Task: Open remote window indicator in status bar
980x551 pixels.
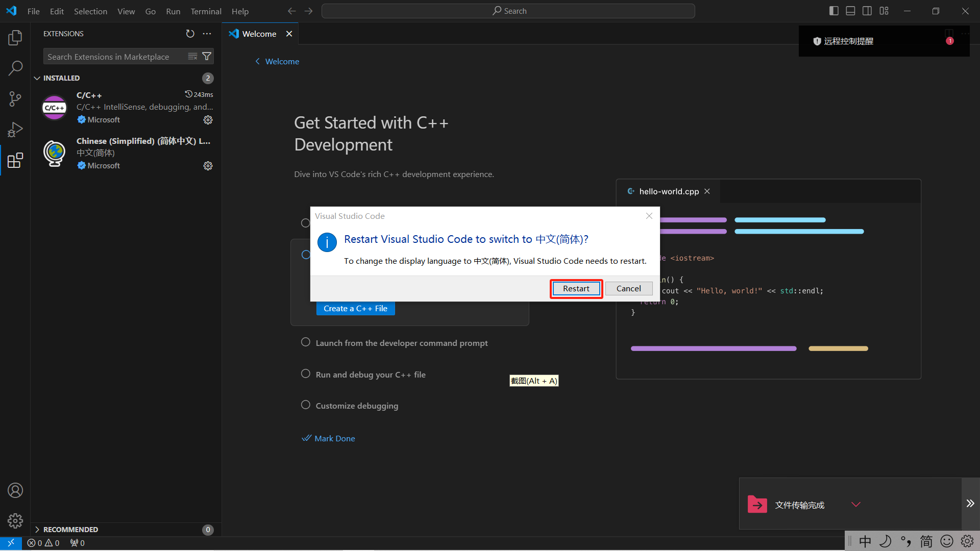Action: pyautogui.click(x=11, y=543)
